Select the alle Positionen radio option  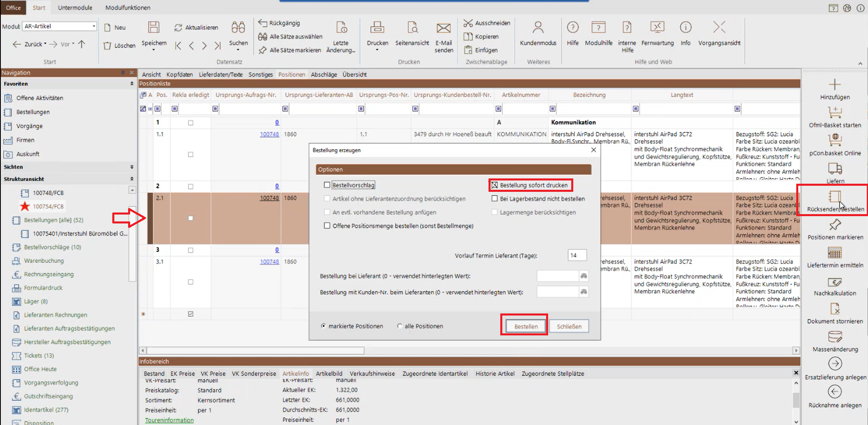[x=400, y=326]
